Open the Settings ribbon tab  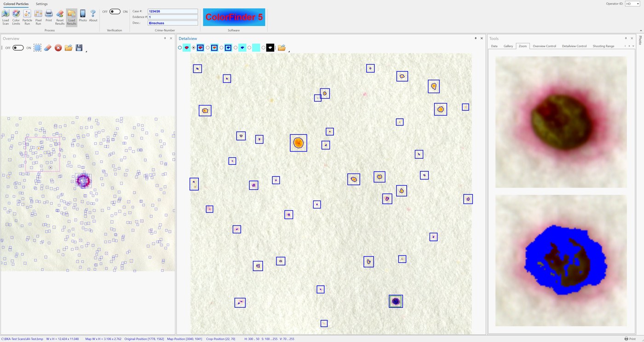click(x=41, y=4)
